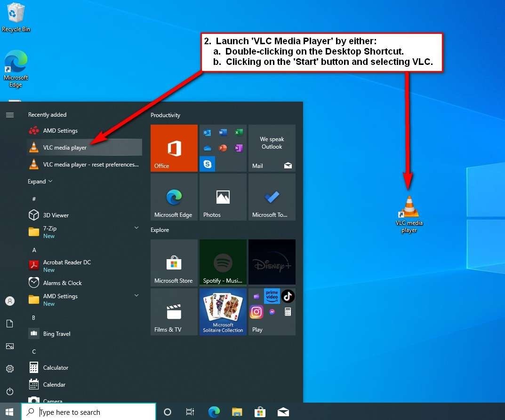
Task: Jump to the # letter group header
Action: [34, 199]
